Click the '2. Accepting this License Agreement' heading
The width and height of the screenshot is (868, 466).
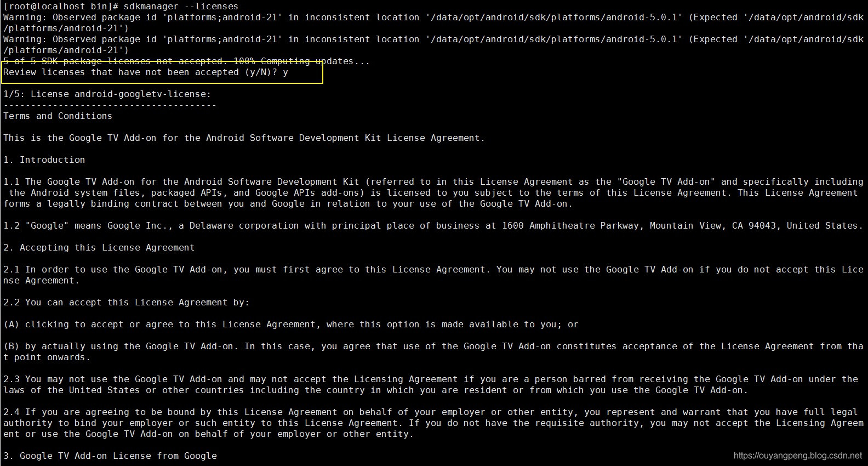click(99, 248)
